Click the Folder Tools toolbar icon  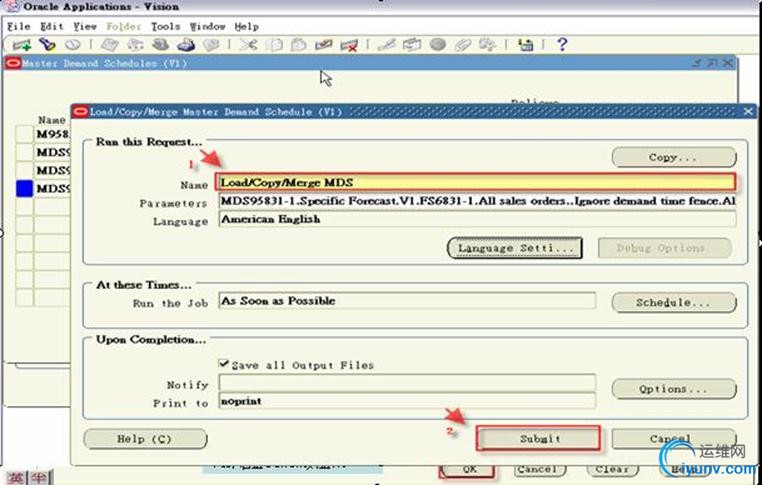(x=487, y=45)
